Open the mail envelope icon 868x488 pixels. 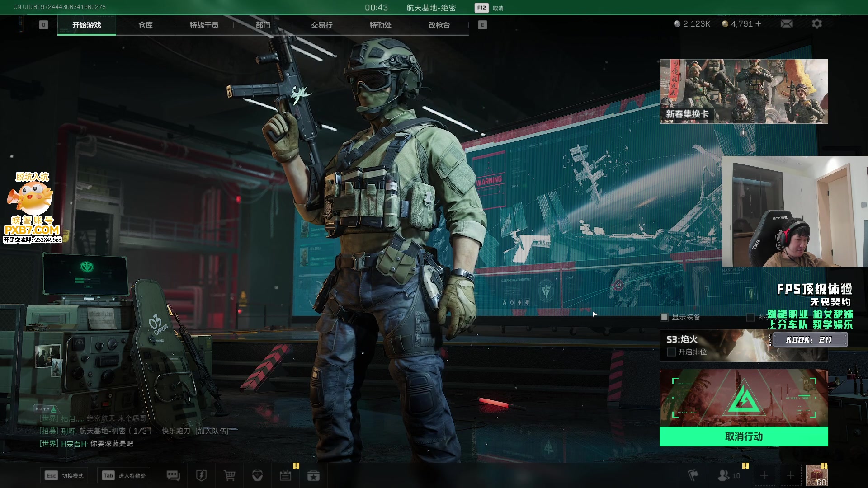click(787, 23)
